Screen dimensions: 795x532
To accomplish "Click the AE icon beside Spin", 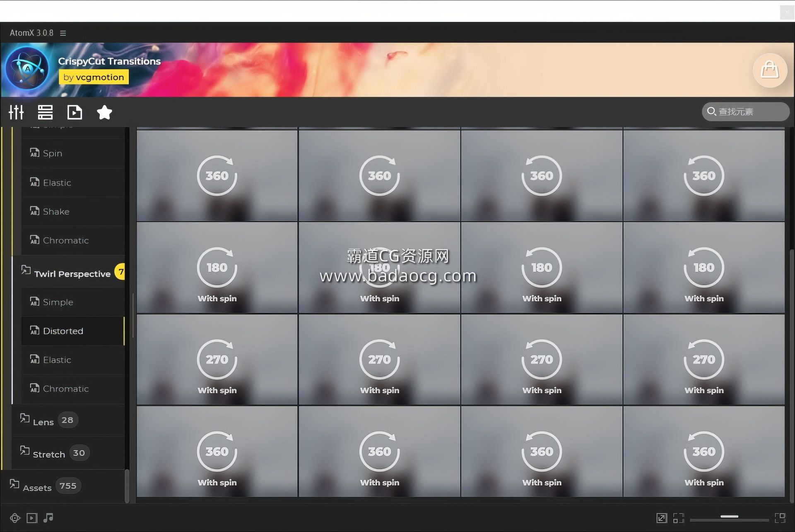I will [x=35, y=153].
